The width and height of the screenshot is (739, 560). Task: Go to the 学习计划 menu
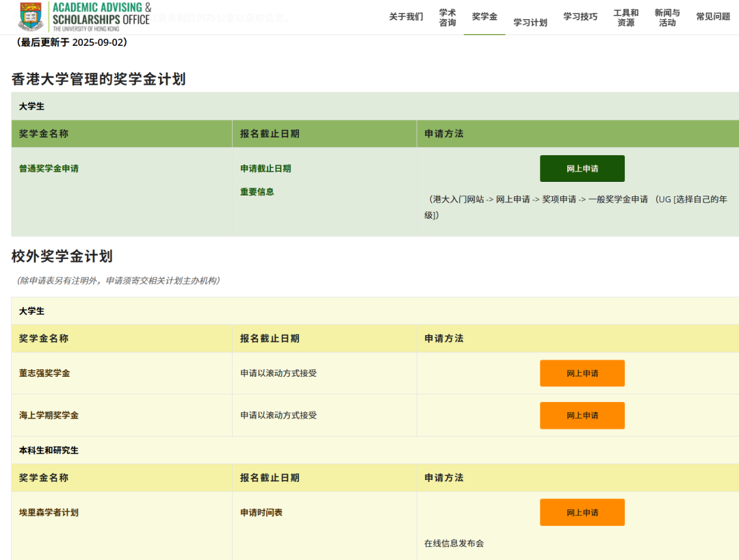[530, 23]
